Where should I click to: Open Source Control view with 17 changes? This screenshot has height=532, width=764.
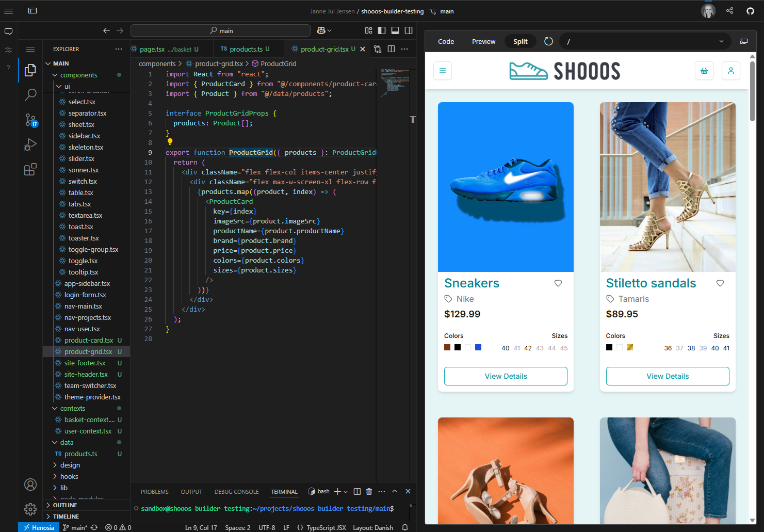click(30, 120)
